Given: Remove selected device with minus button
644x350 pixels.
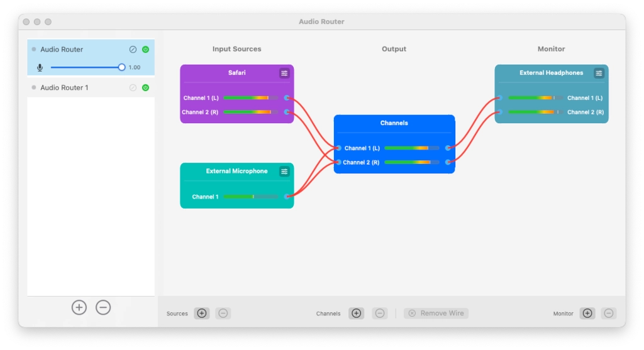Looking at the screenshot, I should click(103, 307).
